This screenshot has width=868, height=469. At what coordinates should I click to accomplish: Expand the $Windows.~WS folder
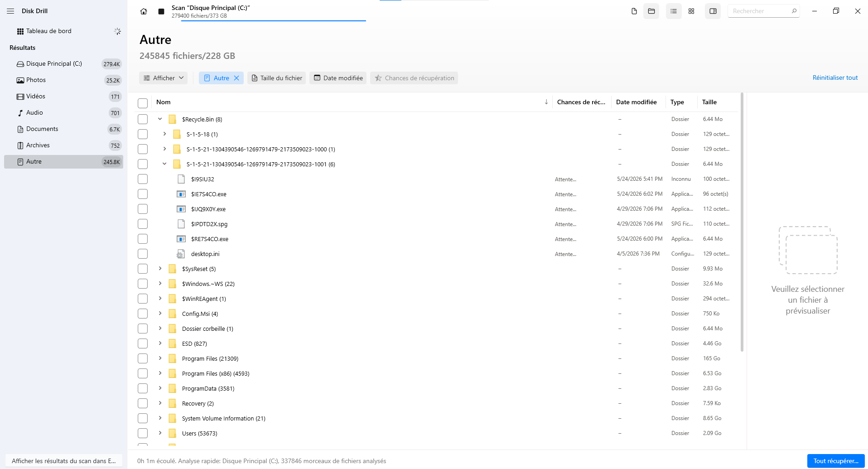click(160, 283)
